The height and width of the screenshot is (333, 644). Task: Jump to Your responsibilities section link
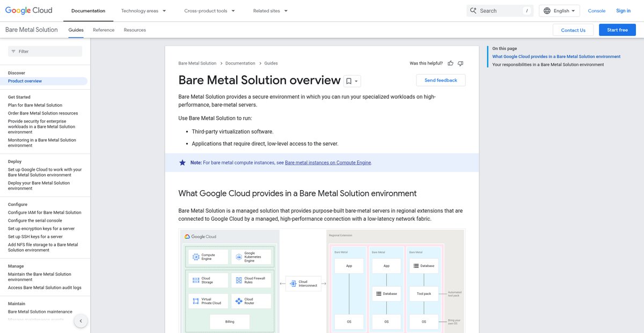click(x=548, y=64)
